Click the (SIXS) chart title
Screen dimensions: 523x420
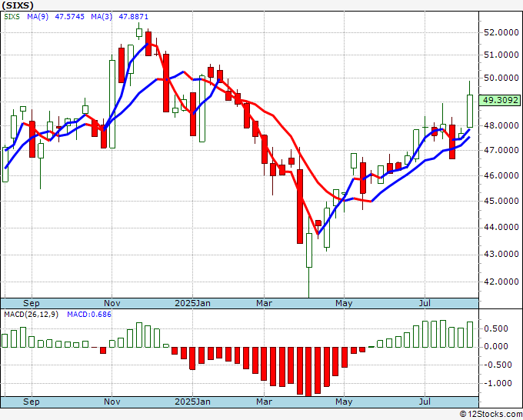(18, 5)
